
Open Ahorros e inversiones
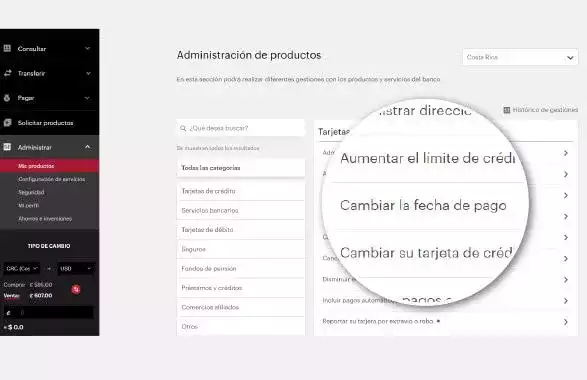point(45,219)
